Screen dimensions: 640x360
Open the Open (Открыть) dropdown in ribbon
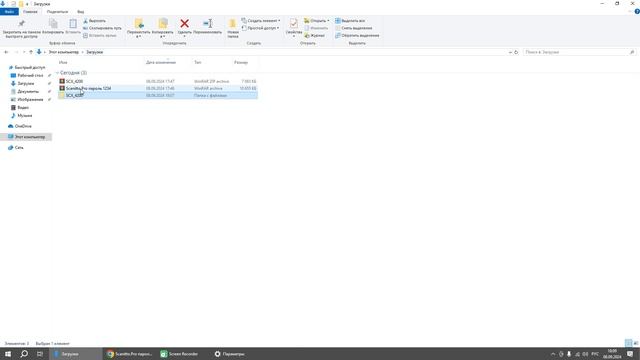(x=316, y=21)
